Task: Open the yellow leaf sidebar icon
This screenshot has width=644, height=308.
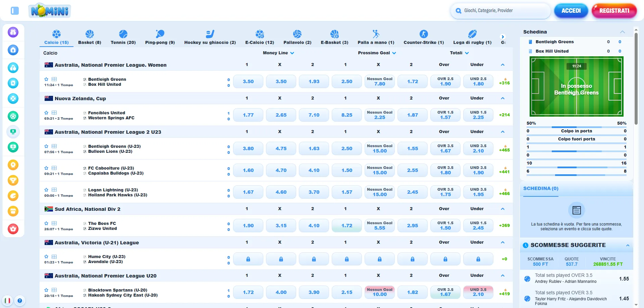Action: tap(13, 196)
